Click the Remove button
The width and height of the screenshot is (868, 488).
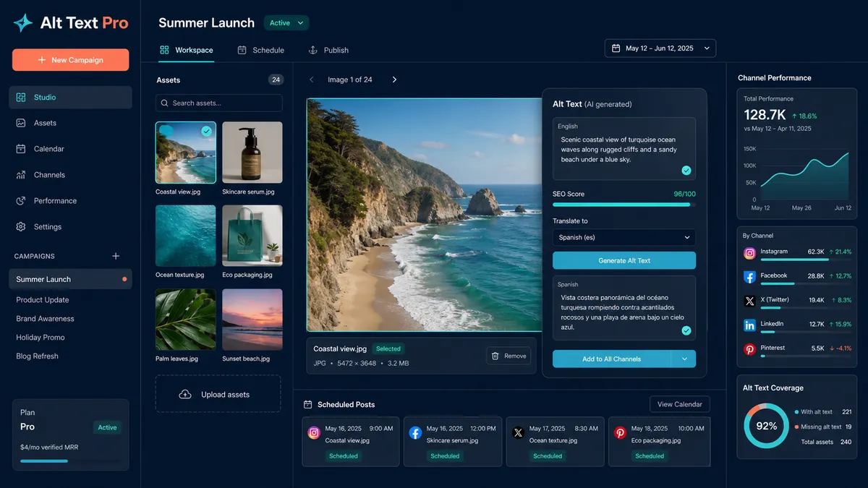click(509, 356)
